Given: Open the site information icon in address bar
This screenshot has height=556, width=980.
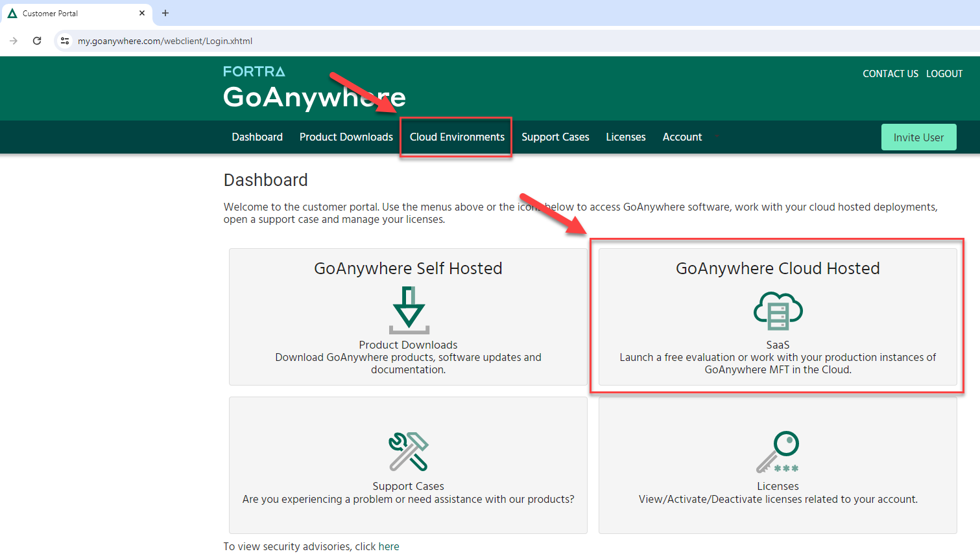Looking at the screenshot, I should (x=65, y=41).
